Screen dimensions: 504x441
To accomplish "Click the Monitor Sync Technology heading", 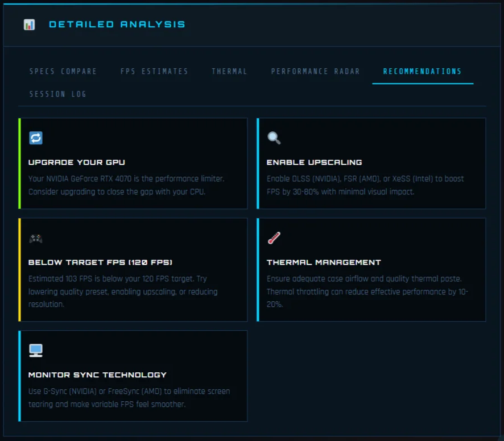I will [97, 375].
